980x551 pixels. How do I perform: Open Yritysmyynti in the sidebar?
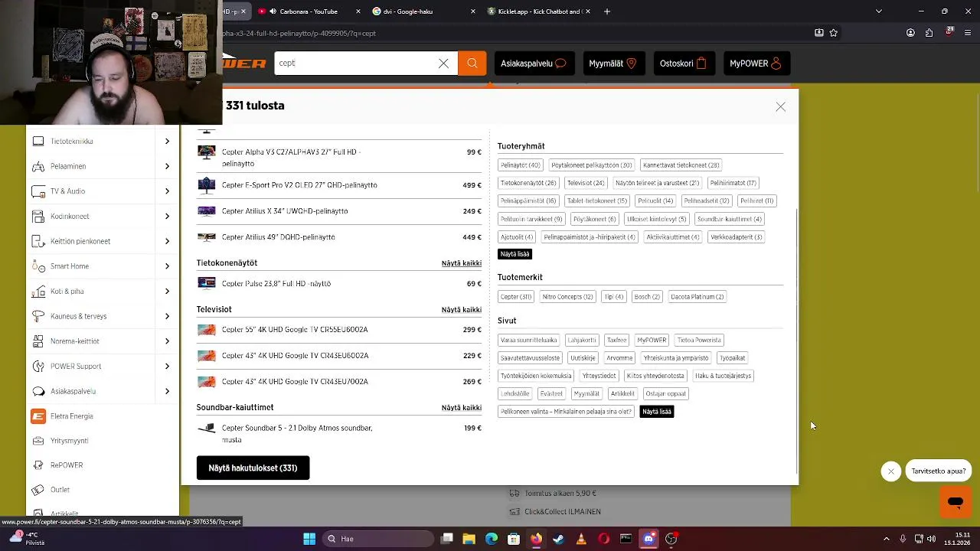[69, 441]
